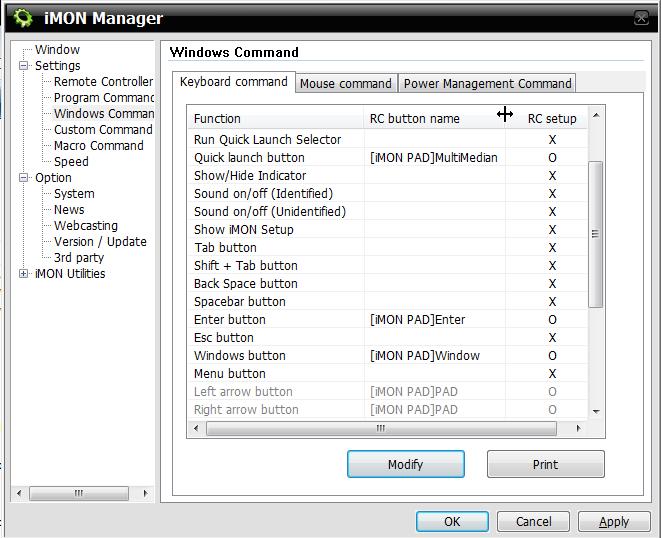The width and height of the screenshot is (661, 538).
Task: Switch to the Mouse command tab
Action: (345, 84)
